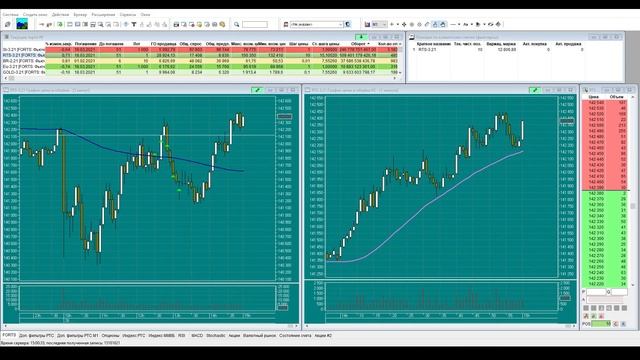Viewport: 640px width, 360px height.
Task: Click the filled circle chart tool icon
Action: point(412,24)
